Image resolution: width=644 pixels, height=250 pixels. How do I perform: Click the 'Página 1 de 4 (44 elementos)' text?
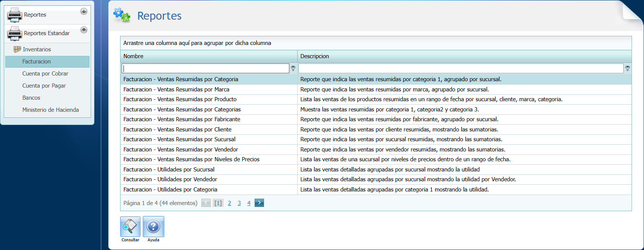pos(160,203)
